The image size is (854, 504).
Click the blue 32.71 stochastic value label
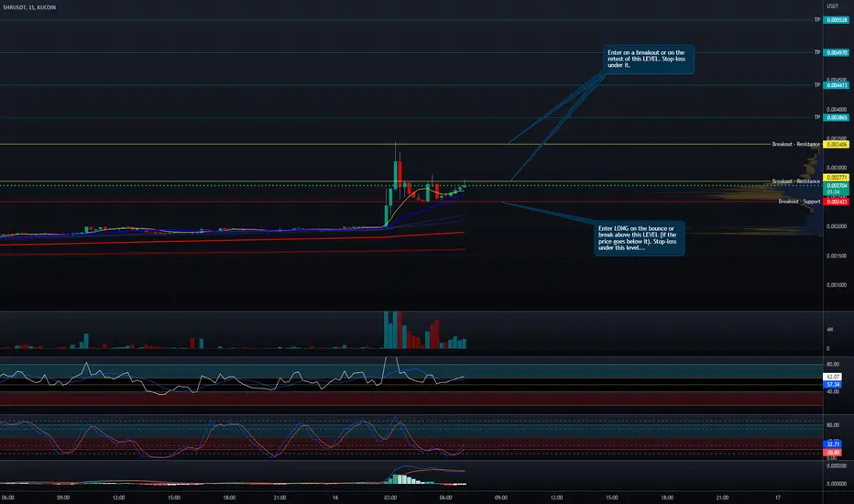pos(833,444)
